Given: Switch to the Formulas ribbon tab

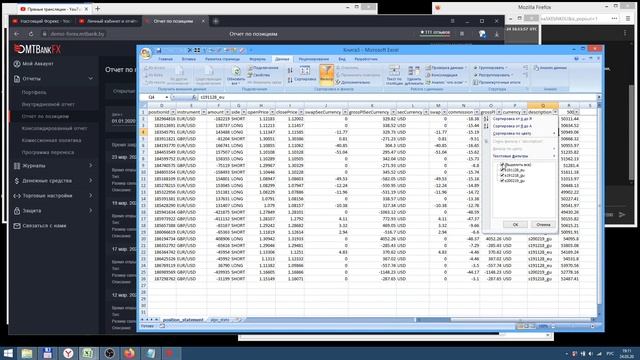Looking at the screenshot, I should (257, 59).
